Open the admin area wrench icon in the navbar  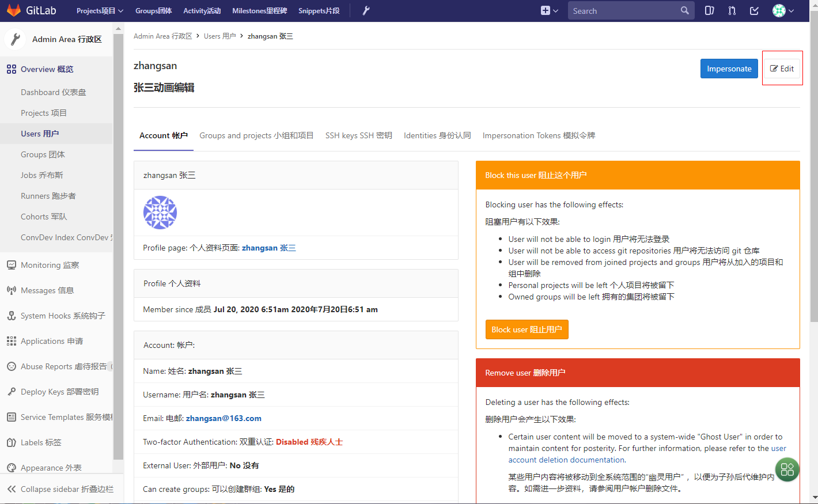366,10
